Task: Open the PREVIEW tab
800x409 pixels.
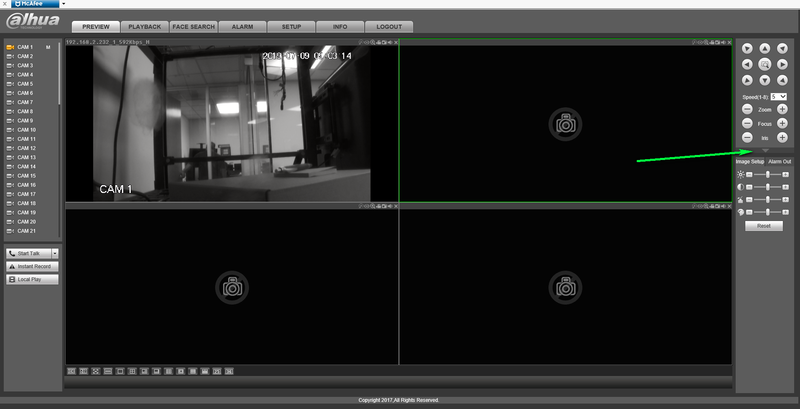Action: coord(96,27)
